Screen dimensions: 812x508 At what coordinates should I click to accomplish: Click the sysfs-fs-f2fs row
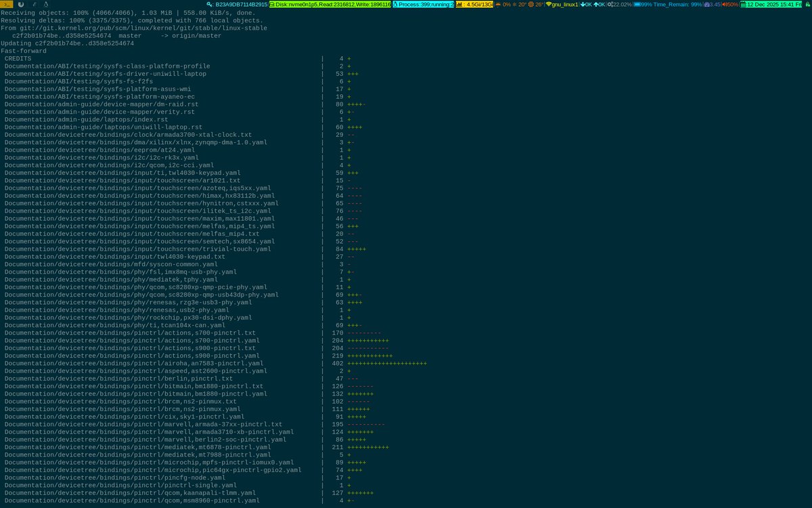tap(178, 81)
